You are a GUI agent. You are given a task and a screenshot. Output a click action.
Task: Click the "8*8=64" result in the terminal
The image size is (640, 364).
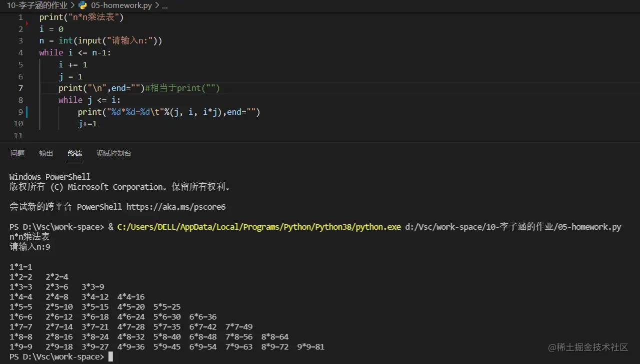click(x=275, y=337)
